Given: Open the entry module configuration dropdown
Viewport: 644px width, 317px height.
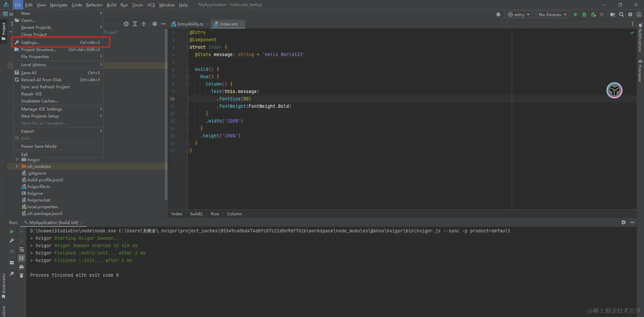Looking at the screenshot, I should point(518,14).
